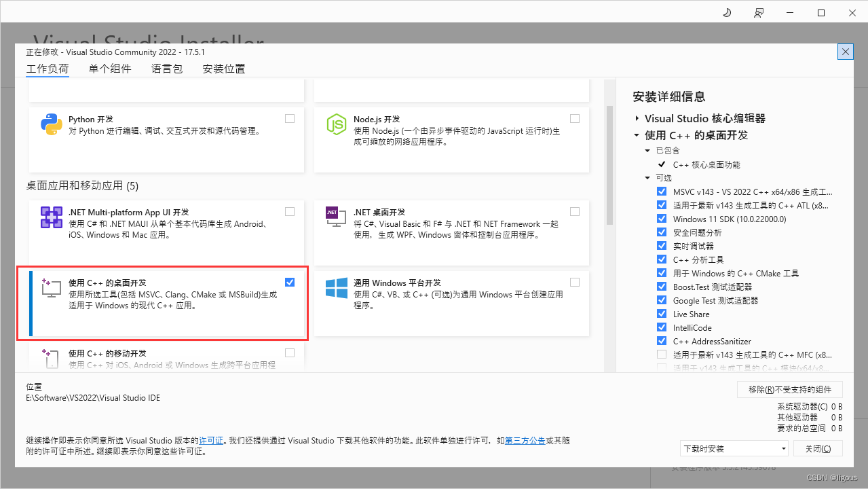The image size is (868, 489).
Task: Close the modify dialog with the X button
Action: pyautogui.click(x=845, y=52)
